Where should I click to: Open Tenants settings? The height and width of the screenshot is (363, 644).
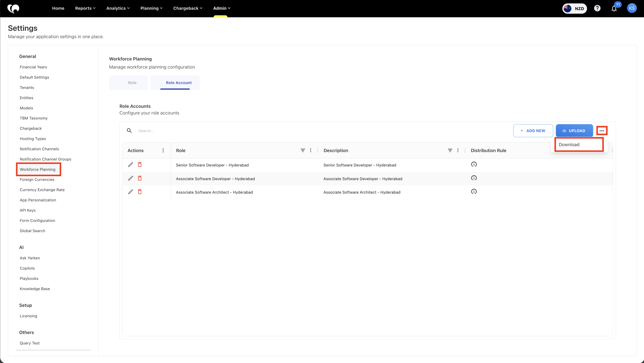pos(27,88)
